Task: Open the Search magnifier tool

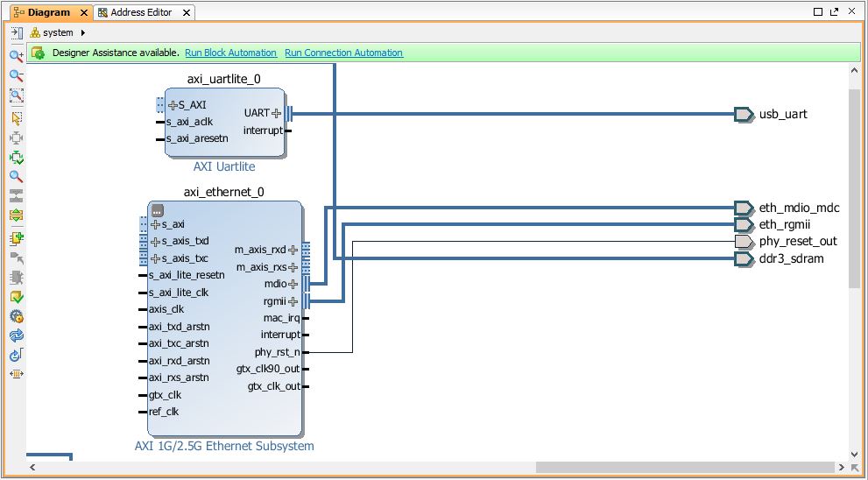Action: pos(17,177)
